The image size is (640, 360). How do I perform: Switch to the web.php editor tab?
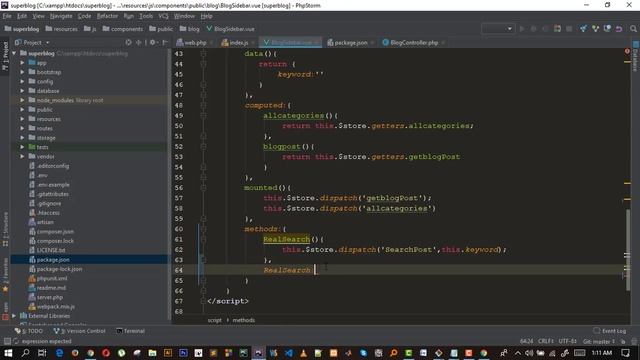[x=194, y=42]
